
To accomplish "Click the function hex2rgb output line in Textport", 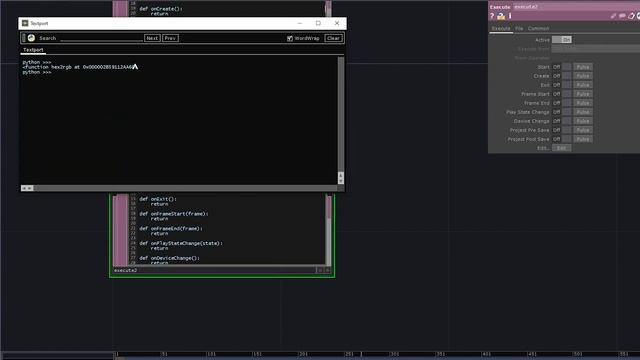I will click(78, 67).
